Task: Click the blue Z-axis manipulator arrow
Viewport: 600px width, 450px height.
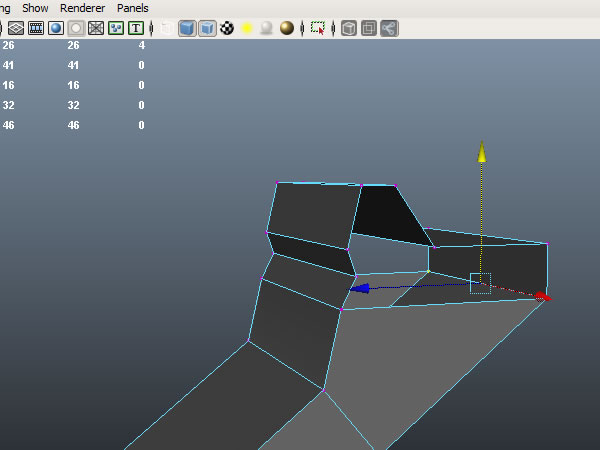Action: (x=362, y=288)
